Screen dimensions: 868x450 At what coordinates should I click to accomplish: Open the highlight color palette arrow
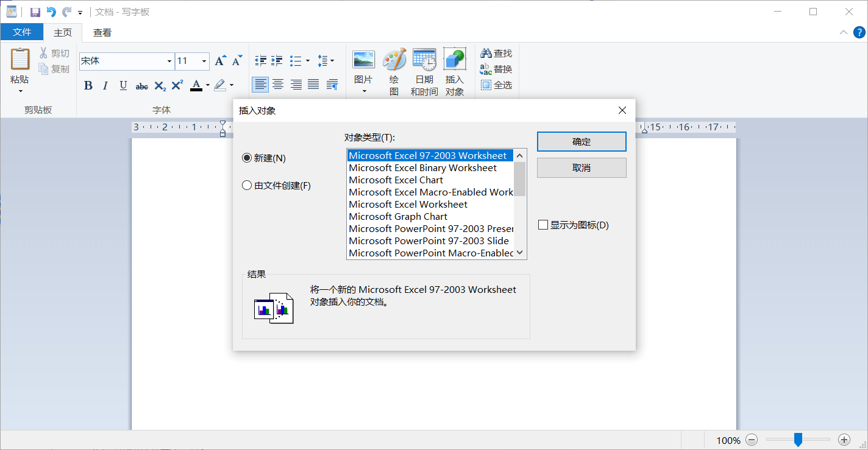click(x=232, y=85)
